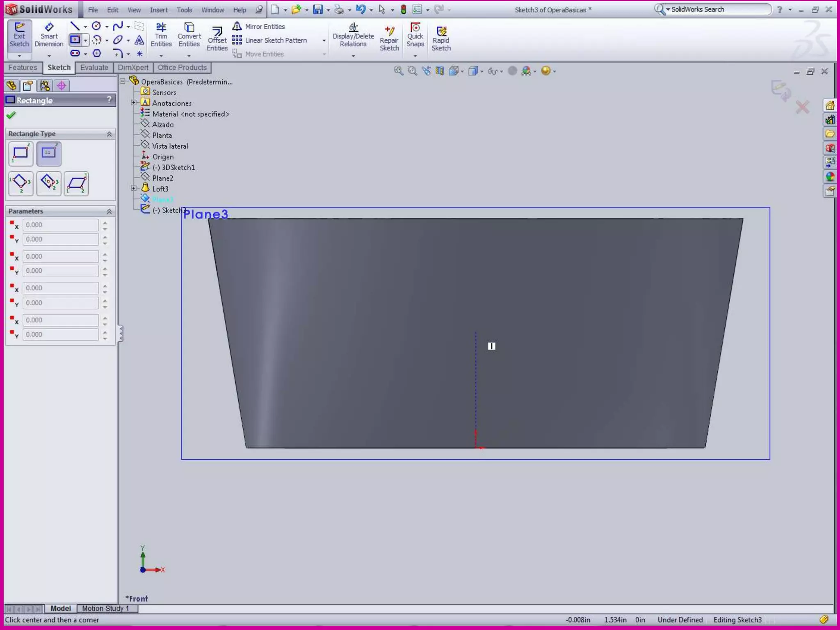Screen dimensions: 840x630
Task: Select Corner Rectangle type
Action: coord(21,153)
